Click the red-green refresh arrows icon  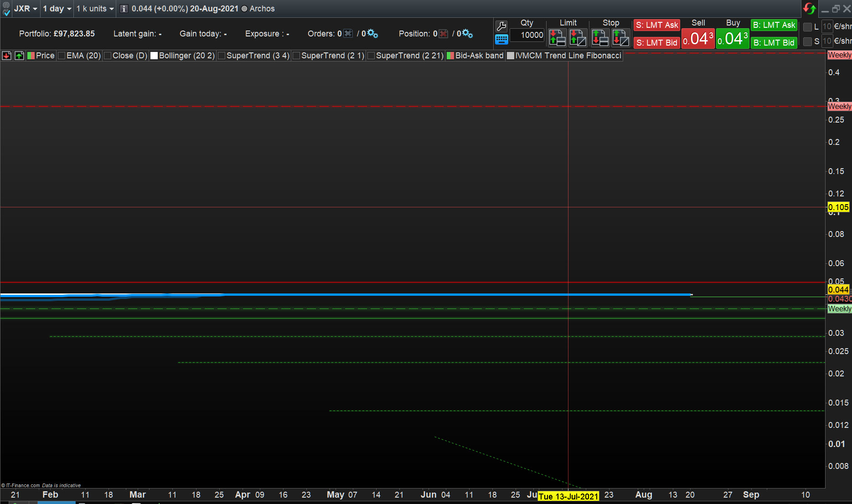[810, 8]
